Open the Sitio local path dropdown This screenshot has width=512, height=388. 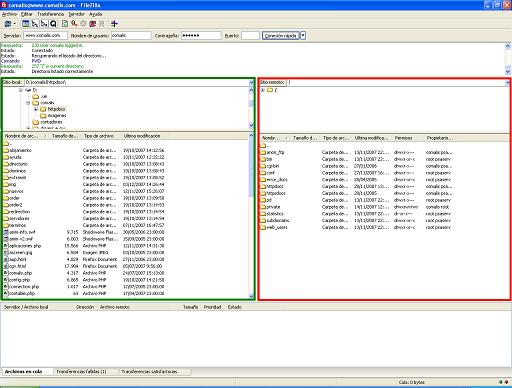(x=252, y=82)
